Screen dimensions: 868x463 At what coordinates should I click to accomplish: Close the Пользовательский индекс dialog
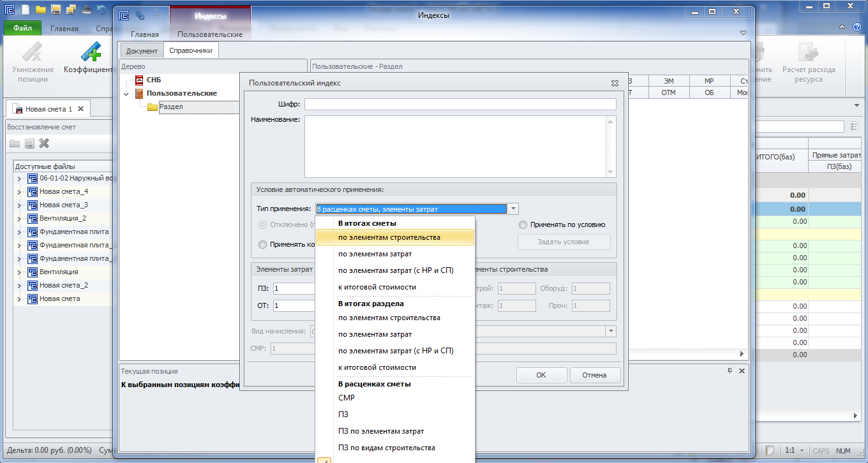(614, 83)
